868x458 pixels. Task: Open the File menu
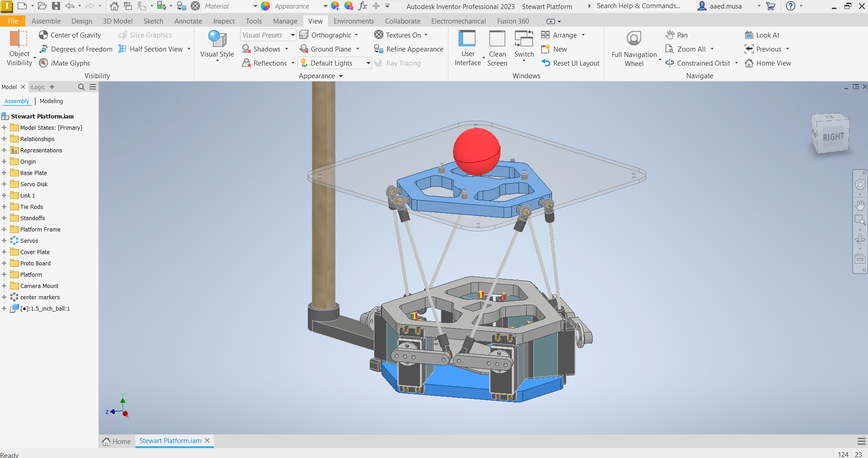pos(13,21)
